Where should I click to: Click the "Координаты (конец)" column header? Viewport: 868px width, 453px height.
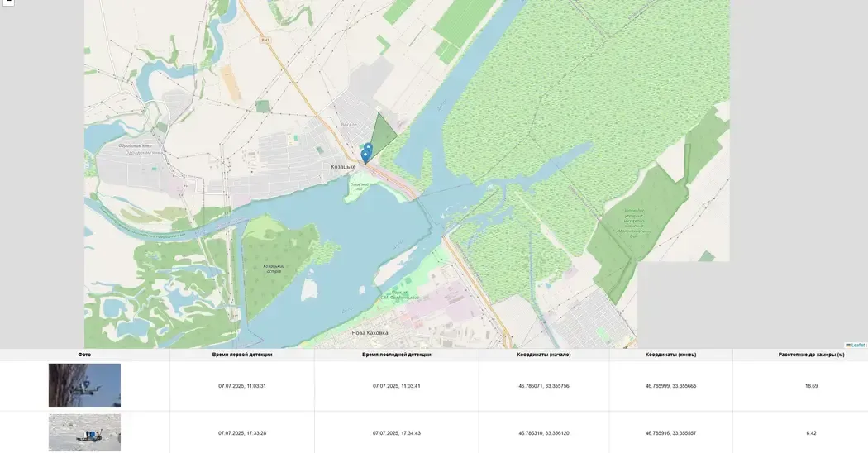[670, 355]
